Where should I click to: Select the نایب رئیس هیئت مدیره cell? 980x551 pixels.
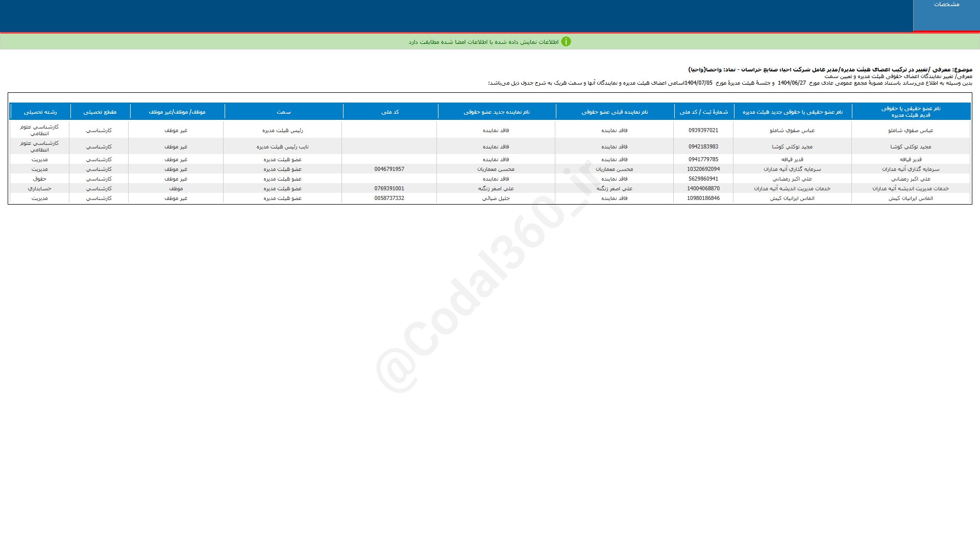[282, 147]
